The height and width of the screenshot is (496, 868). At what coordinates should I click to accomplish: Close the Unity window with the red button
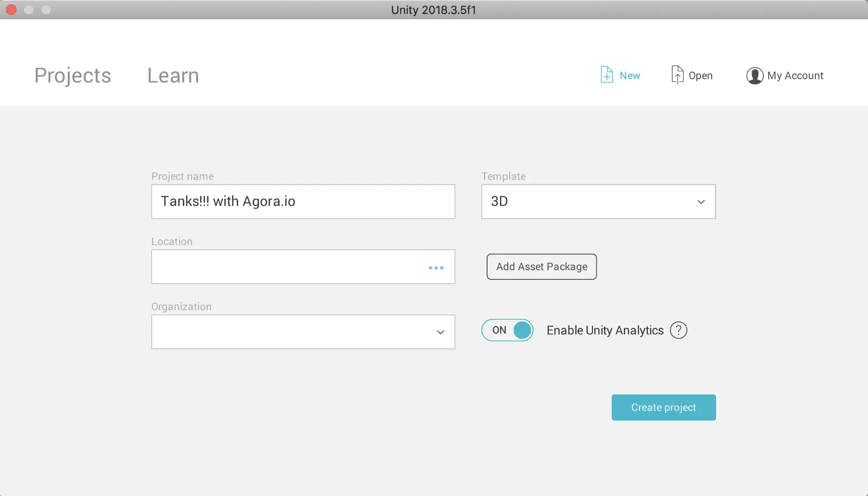point(11,10)
